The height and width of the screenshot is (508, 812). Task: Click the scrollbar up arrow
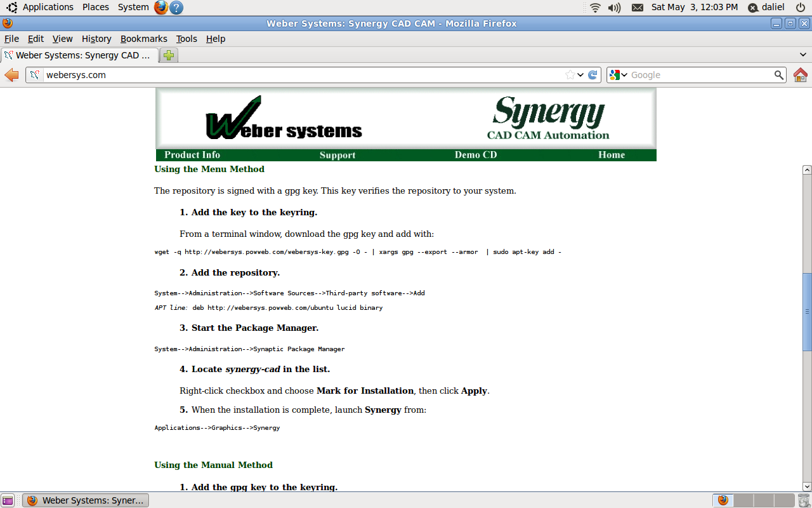point(807,170)
